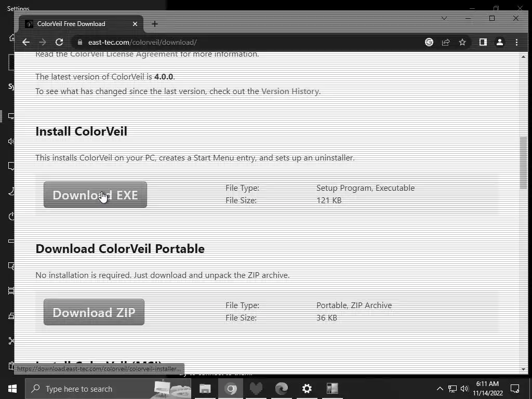Open Microsoft Edge from the taskbar
This screenshot has width=532, height=399.
(281, 389)
